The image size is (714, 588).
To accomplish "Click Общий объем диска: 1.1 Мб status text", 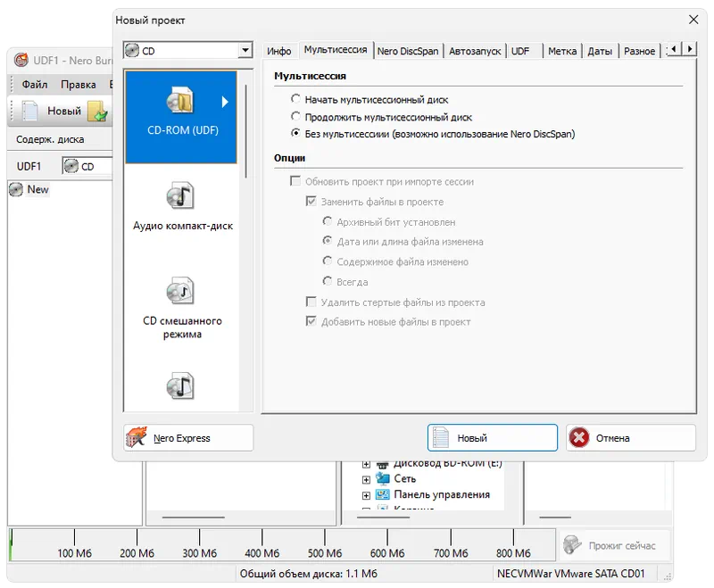I will (308, 574).
